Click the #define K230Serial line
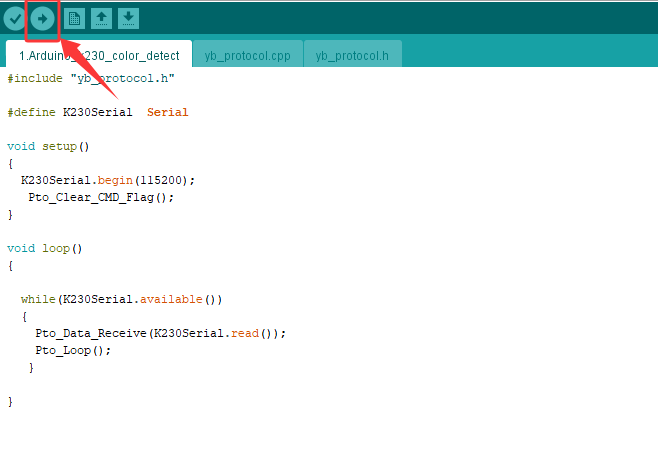 coord(98,112)
